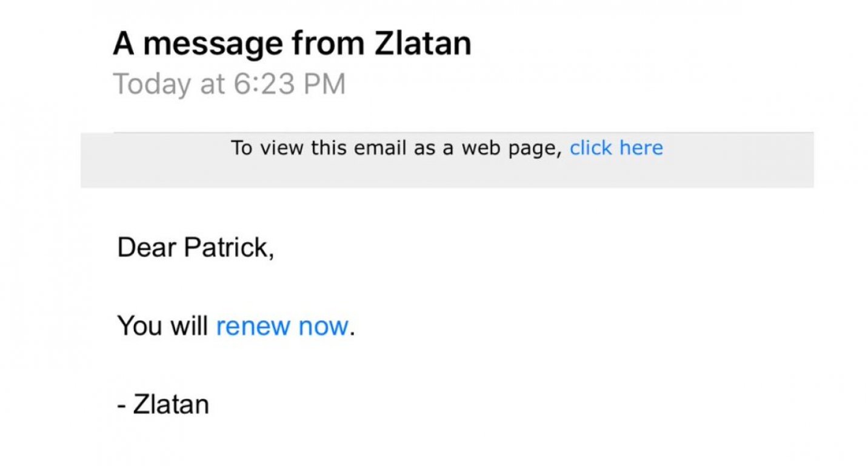Image resolution: width=868 pixels, height=466 pixels.
Task: Click the word "Zlatan" in the subject heading
Action: [423, 43]
